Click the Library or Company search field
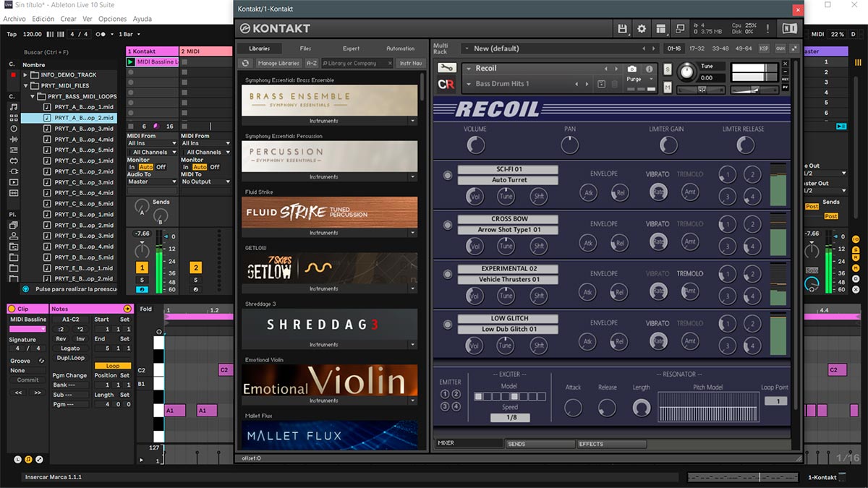Image resolution: width=868 pixels, height=488 pixels. [x=357, y=64]
